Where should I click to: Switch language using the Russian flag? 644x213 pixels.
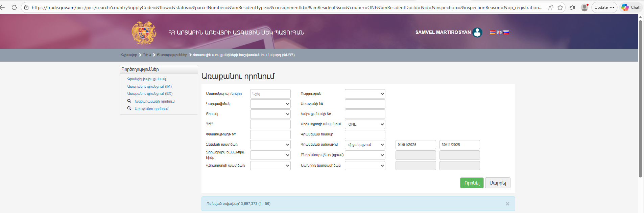point(506,33)
